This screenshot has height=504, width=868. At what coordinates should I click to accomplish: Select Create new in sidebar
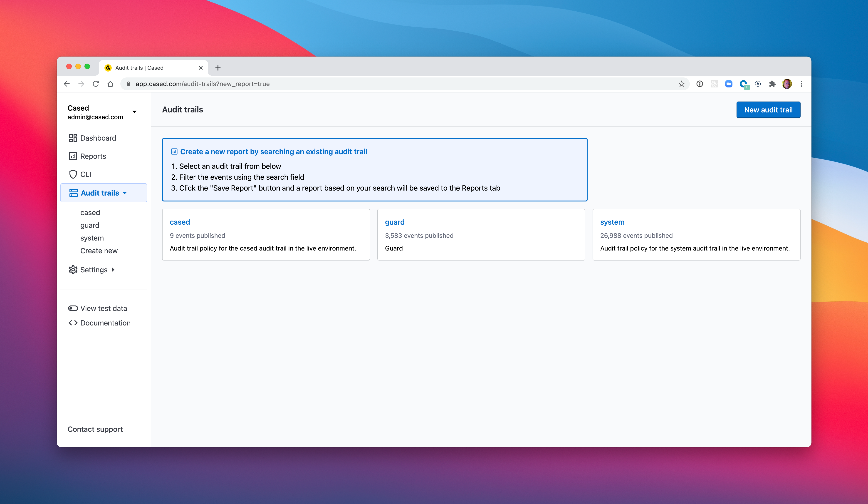(99, 251)
